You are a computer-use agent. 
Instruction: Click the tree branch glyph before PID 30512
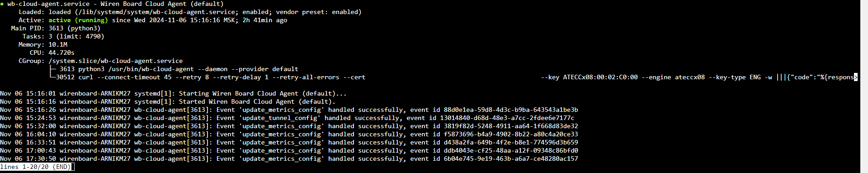coord(52,77)
